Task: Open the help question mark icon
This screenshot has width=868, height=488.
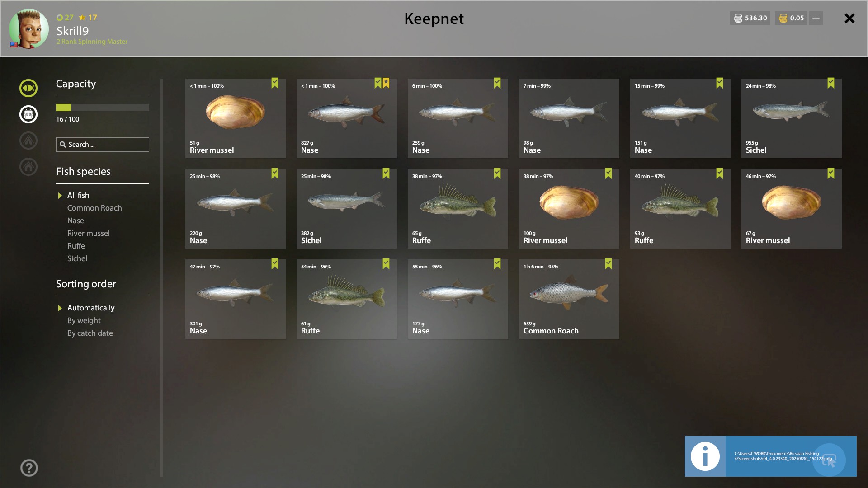Action: [x=29, y=468]
